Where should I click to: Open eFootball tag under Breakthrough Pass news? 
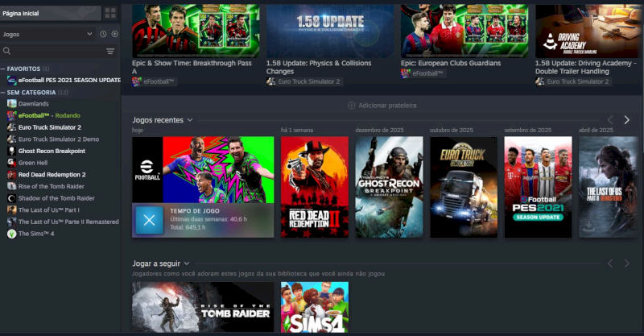click(x=154, y=81)
